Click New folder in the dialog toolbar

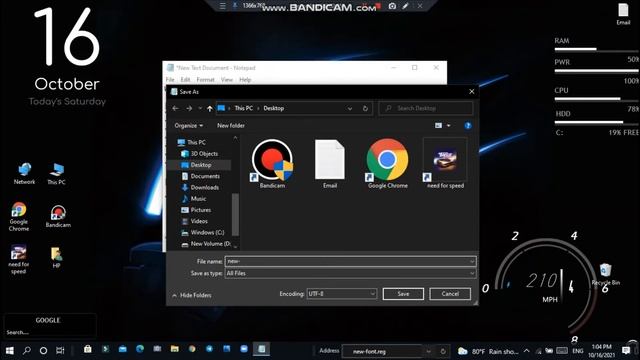click(x=231, y=126)
